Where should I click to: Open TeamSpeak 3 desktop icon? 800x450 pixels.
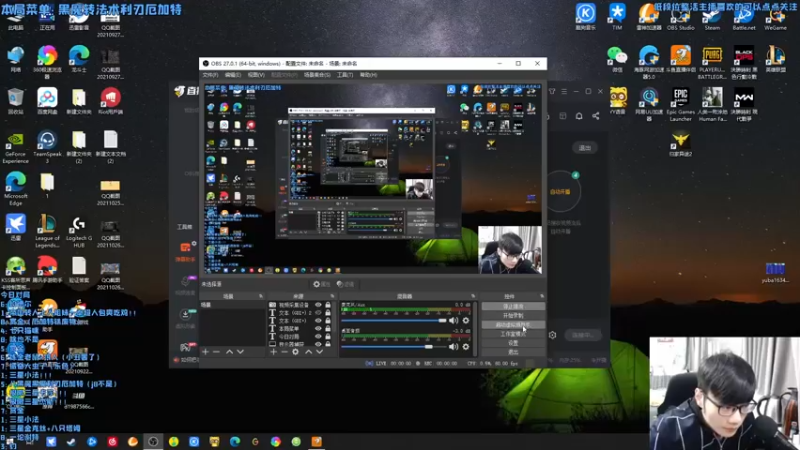click(x=47, y=147)
